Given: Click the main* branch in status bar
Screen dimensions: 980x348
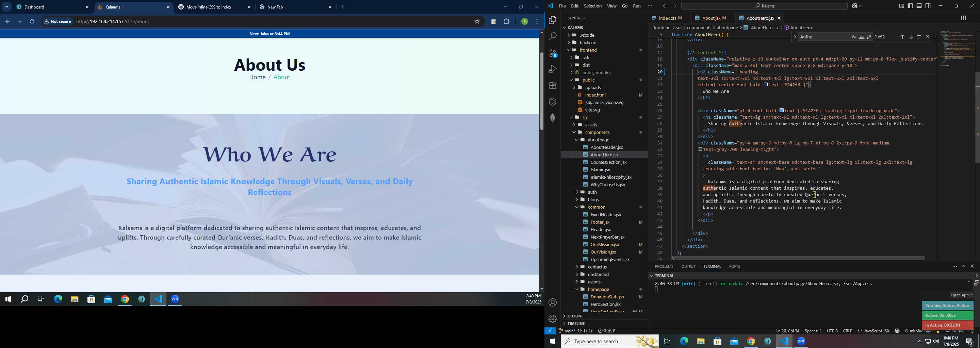Looking at the screenshot, I should [x=567, y=331].
